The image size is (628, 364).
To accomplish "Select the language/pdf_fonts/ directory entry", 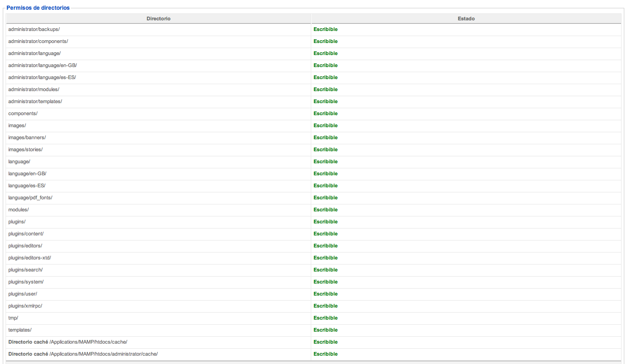I will coord(30,197).
